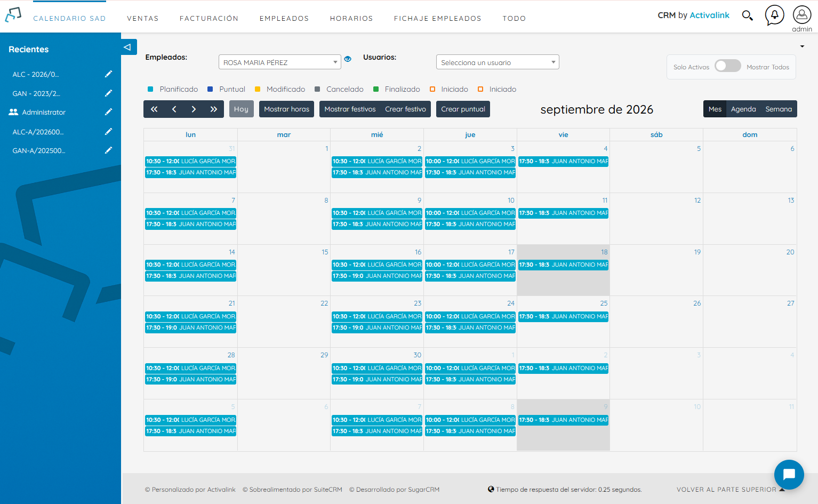Click Mostrar festivos button
818x504 pixels.
tap(350, 109)
